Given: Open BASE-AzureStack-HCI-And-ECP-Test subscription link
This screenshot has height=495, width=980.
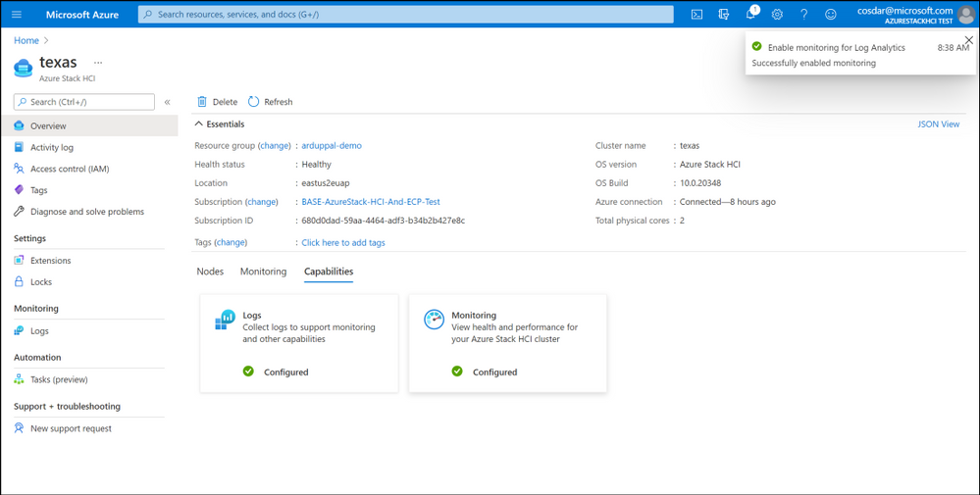Looking at the screenshot, I should coord(371,202).
